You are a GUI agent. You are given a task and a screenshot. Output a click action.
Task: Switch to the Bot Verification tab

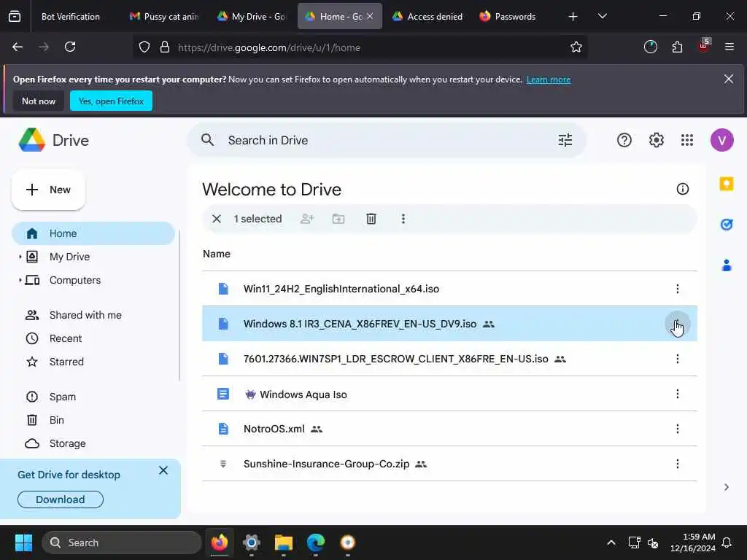pos(71,17)
